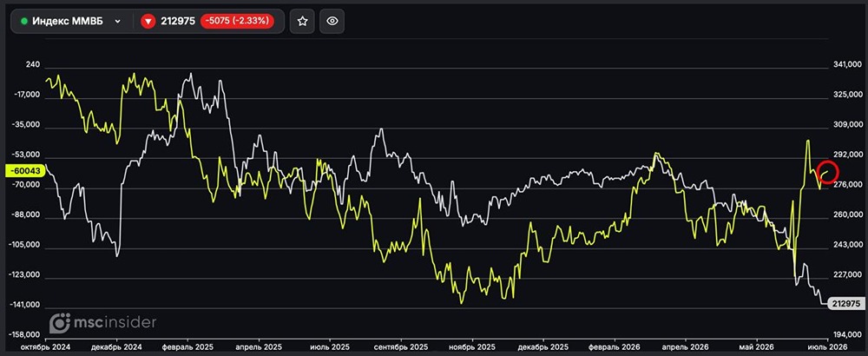
Task: Click the right axis value 309,000
Action: (847, 125)
